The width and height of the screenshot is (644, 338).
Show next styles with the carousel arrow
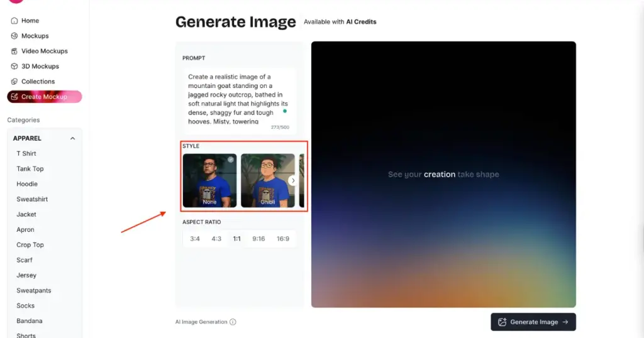coord(292,180)
